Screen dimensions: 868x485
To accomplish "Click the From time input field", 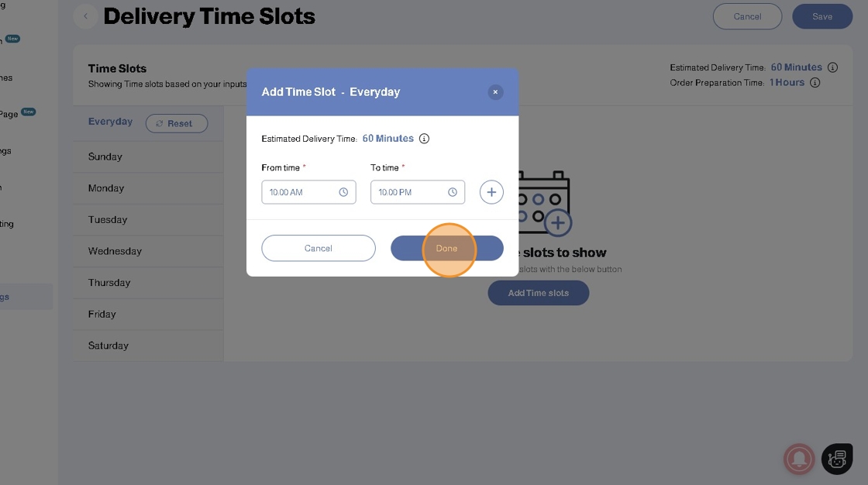I will click(301, 192).
